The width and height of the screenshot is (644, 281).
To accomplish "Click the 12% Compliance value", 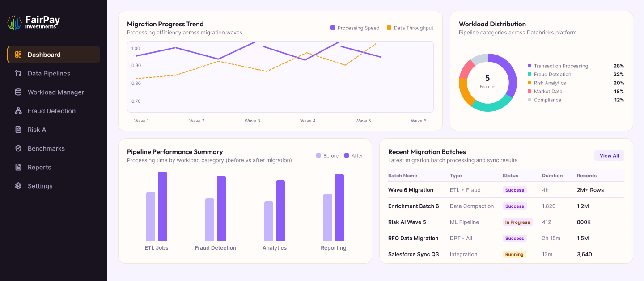I will [619, 100].
